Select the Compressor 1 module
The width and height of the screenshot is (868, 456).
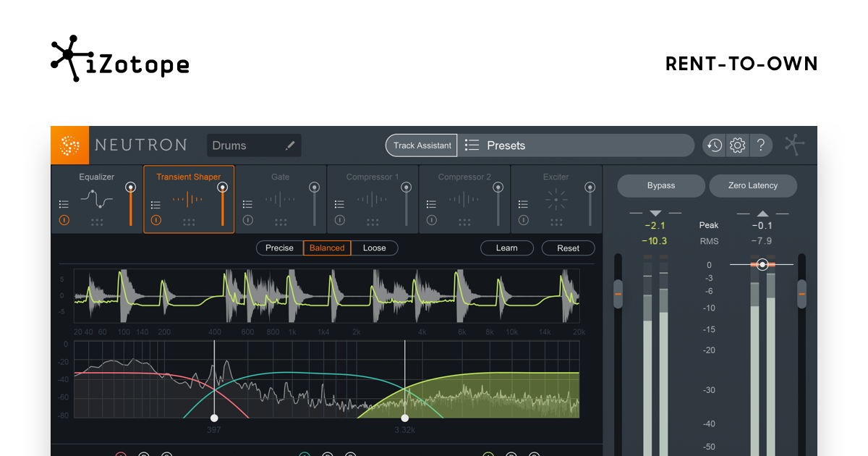pyautogui.click(x=372, y=199)
